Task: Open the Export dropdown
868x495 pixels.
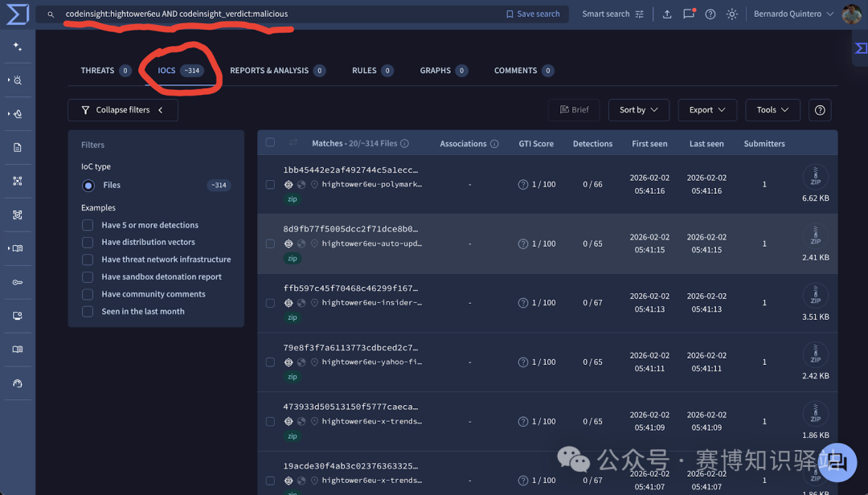Action: point(707,110)
